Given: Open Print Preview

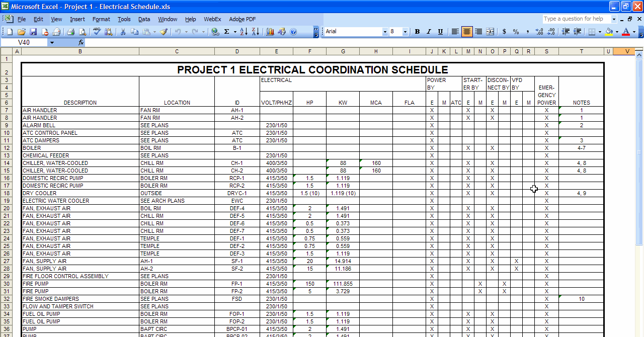Looking at the screenshot, I should (x=82, y=31).
